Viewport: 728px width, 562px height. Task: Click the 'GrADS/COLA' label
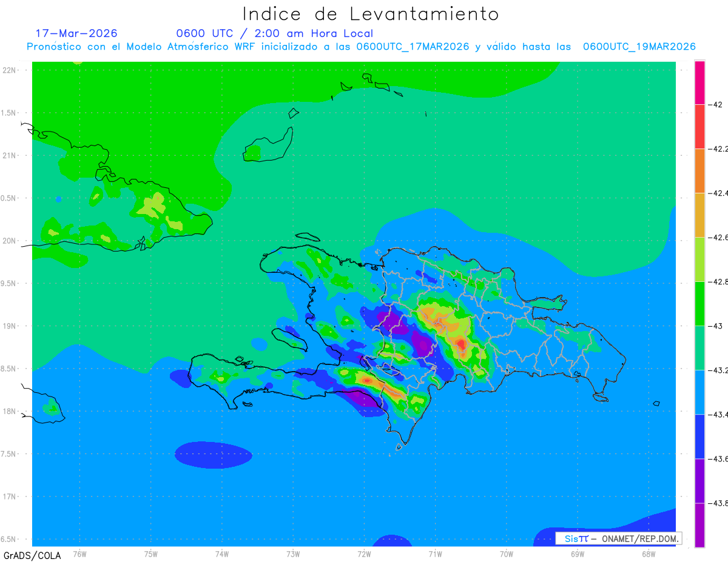[32, 555]
